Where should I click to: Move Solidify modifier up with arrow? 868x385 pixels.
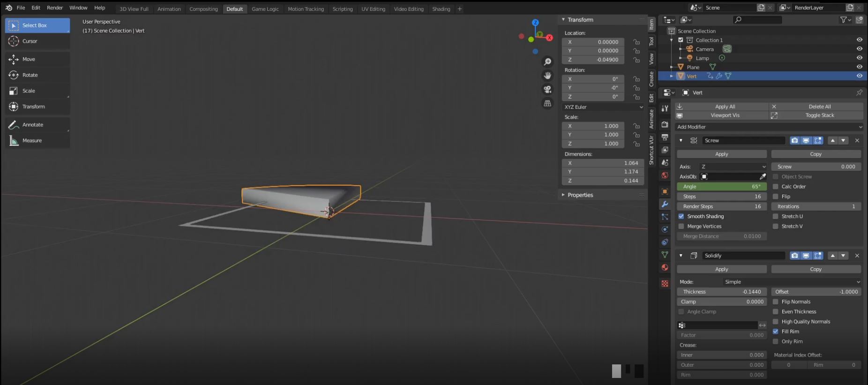tap(832, 256)
